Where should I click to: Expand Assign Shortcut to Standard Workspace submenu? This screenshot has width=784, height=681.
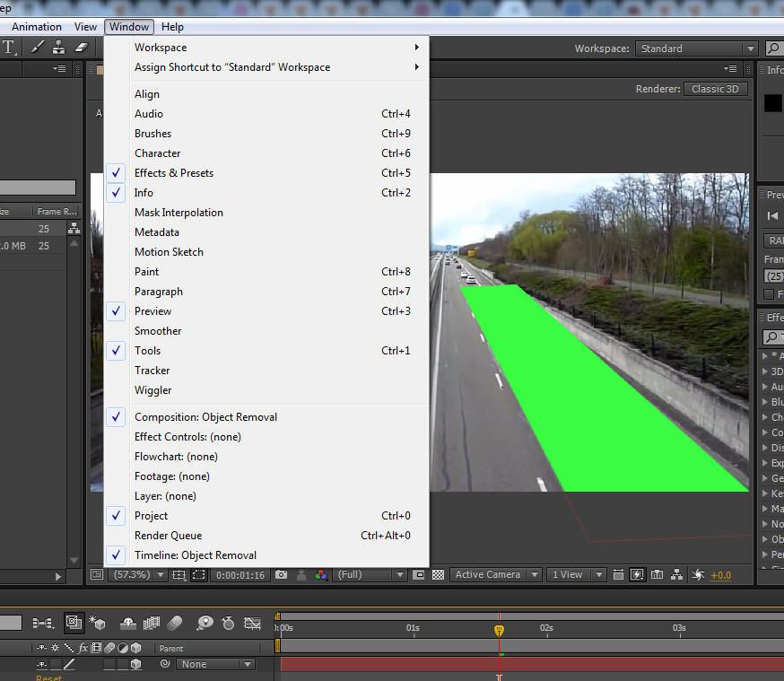(267, 67)
